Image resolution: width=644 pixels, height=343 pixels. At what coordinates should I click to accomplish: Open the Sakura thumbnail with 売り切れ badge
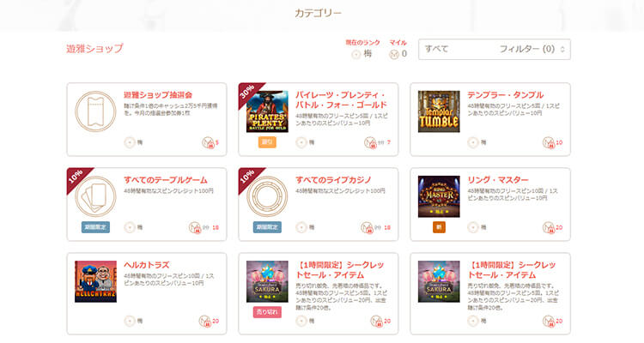tap(267, 281)
